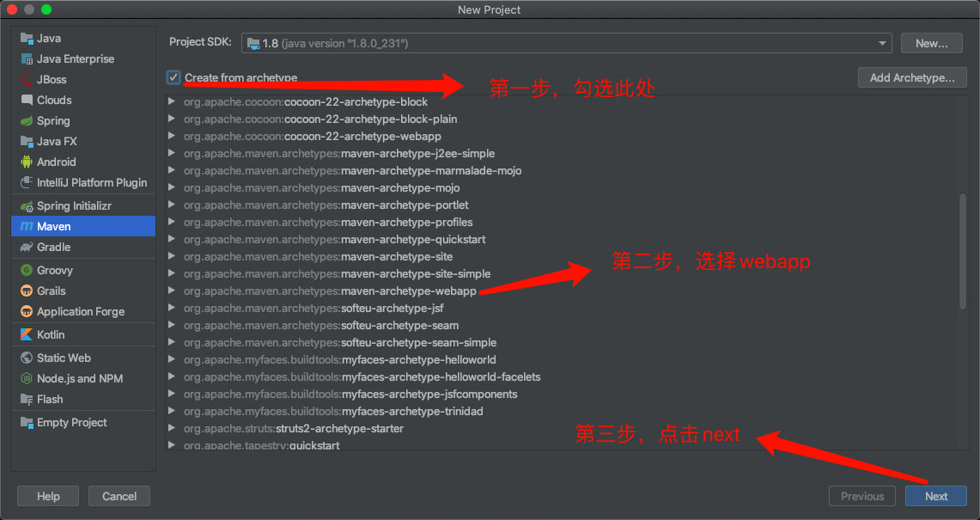
Task: Select myfaces-archetype-trinidad entry
Action: coord(333,411)
